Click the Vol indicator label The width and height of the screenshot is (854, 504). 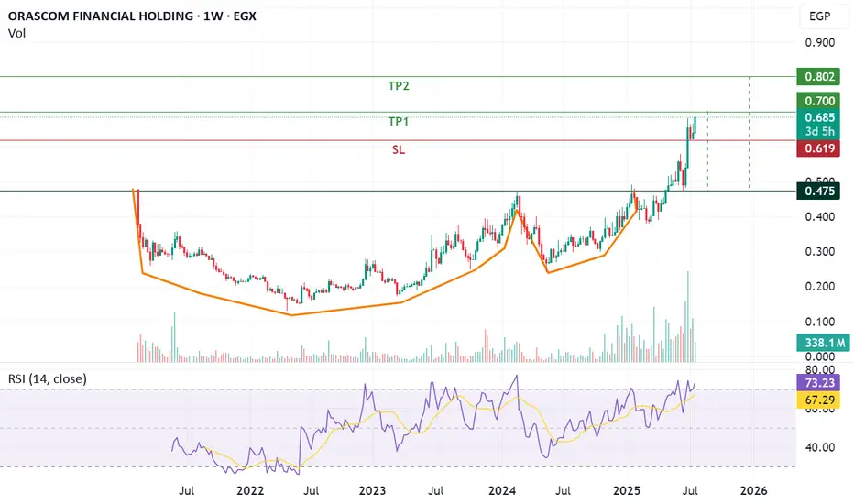click(x=16, y=33)
